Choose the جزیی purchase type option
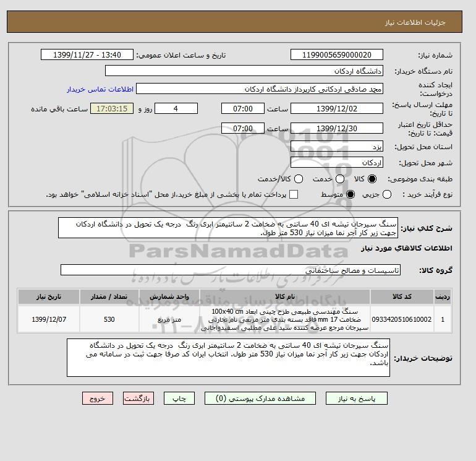This screenshot has height=461, width=476. 387,194
